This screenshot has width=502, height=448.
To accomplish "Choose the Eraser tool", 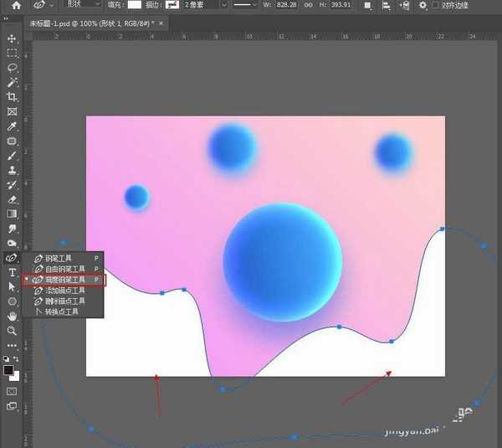I will pyautogui.click(x=12, y=199).
